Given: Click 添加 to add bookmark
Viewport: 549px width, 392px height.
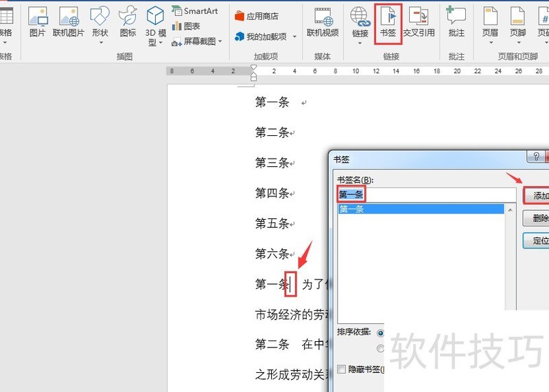Looking at the screenshot, I should pos(536,196).
